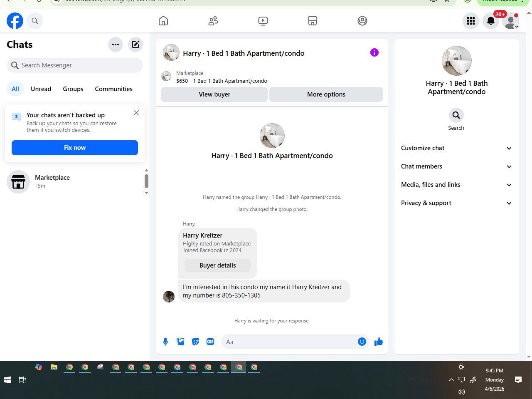Open the Facebook apps menu grid
532x399 pixels.
tap(471, 21)
